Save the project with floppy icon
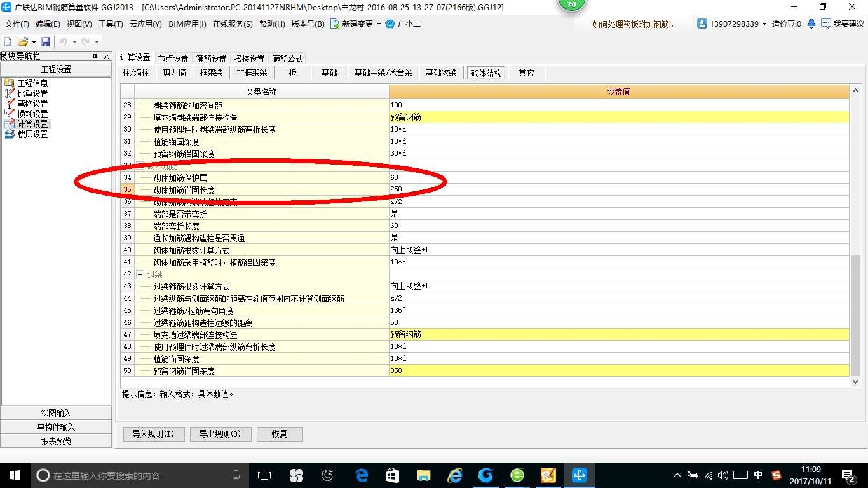This screenshot has width=868, height=488. click(x=45, y=42)
